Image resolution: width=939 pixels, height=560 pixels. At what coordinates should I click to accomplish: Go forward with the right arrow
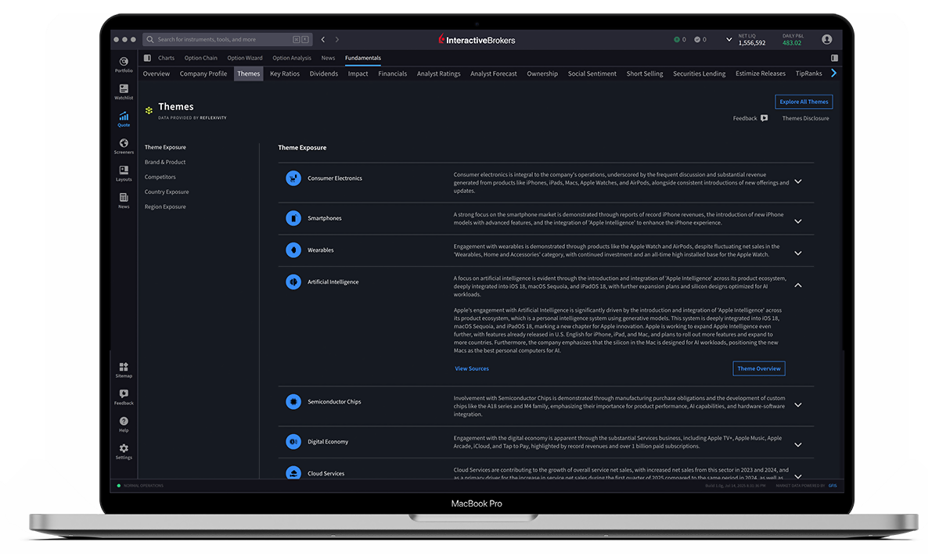click(337, 39)
